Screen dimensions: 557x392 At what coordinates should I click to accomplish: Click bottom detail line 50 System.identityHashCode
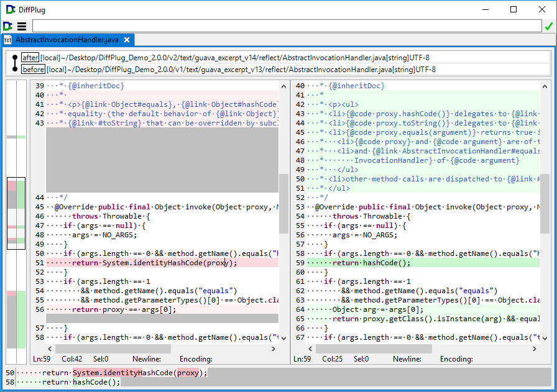coord(123,373)
